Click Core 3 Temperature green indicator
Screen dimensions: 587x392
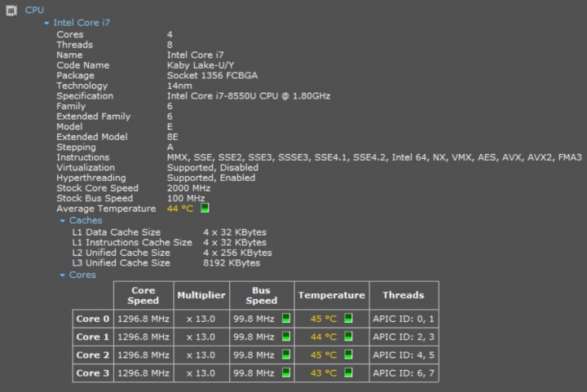click(348, 372)
